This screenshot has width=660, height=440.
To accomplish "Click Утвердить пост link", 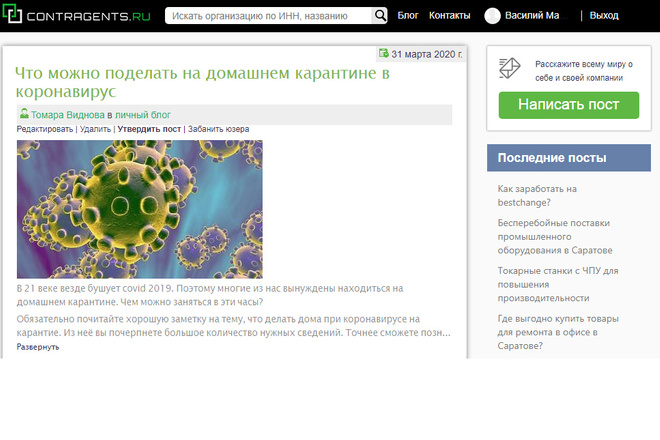I will click(149, 129).
